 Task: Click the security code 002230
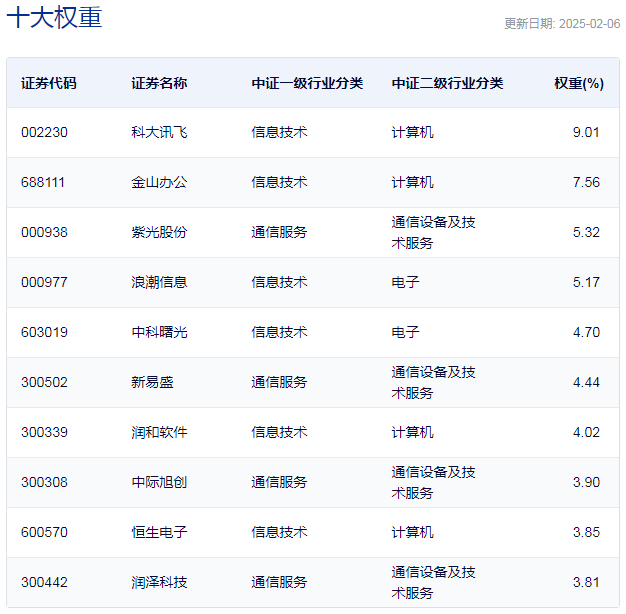click(44, 132)
